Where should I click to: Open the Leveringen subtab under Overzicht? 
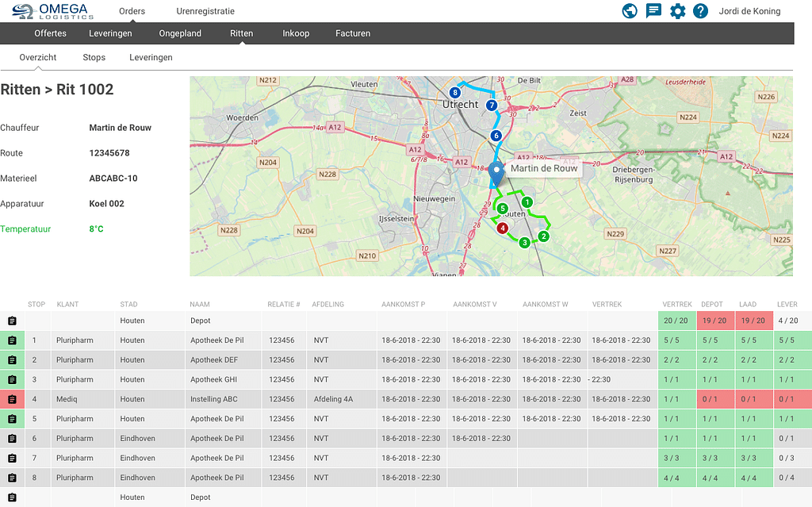click(x=151, y=57)
